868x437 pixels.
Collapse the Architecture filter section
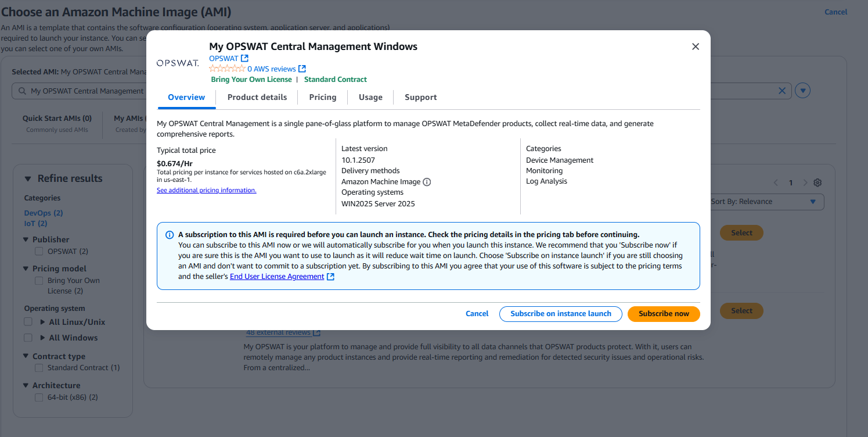[x=27, y=385]
